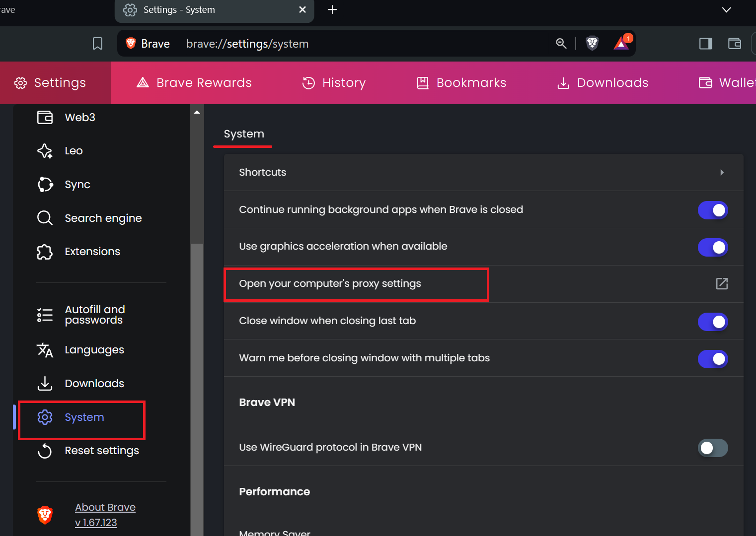The image size is (756, 536).
Task: Open Brave Rewards triangle icon with notification badge
Action: (x=623, y=43)
